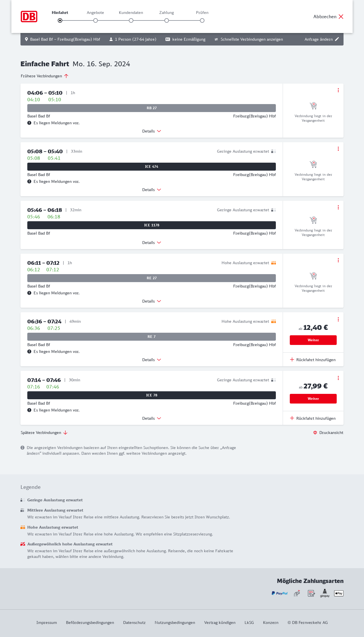Click the Abbrechen close X icon
364x637 pixels.
tap(341, 16)
